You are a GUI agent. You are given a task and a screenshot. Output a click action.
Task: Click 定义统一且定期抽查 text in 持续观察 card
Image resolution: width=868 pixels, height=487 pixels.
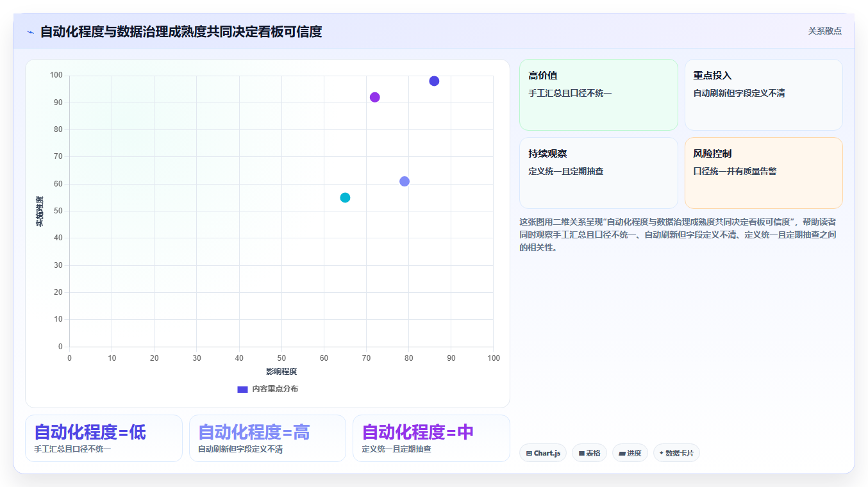tap(566, 171)
